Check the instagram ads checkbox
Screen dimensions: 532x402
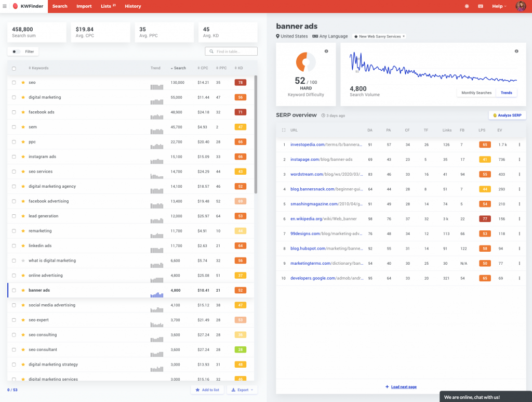pos(14,157)
